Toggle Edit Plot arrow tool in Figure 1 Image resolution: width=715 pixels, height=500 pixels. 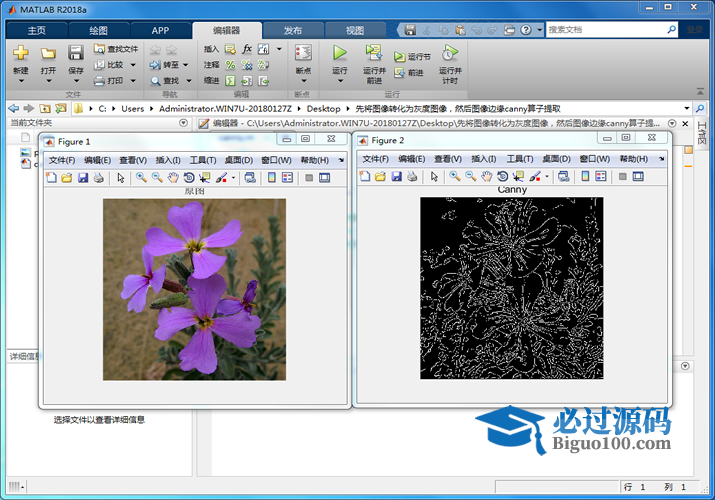pyautogui.click(x=120, y=177)
